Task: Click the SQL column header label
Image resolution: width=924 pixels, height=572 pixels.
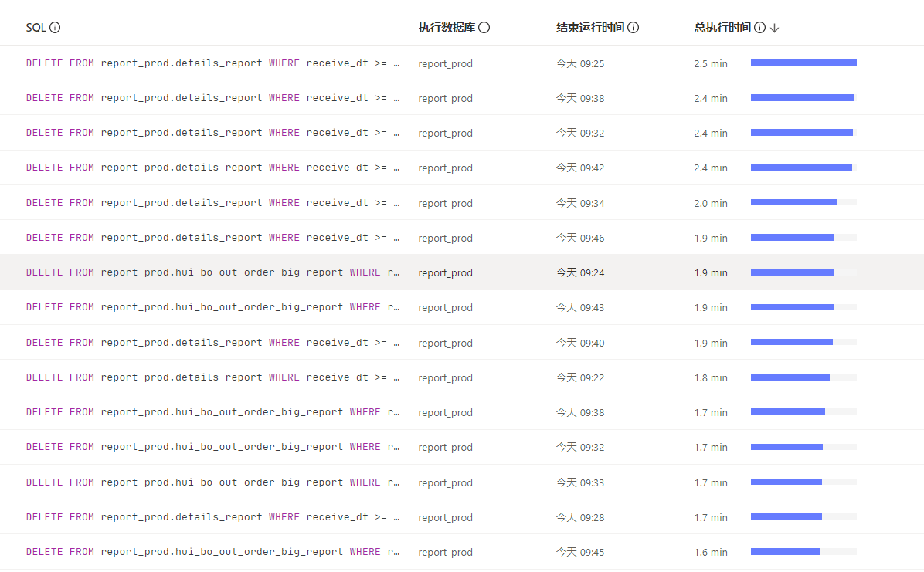Action: [36, 28]
